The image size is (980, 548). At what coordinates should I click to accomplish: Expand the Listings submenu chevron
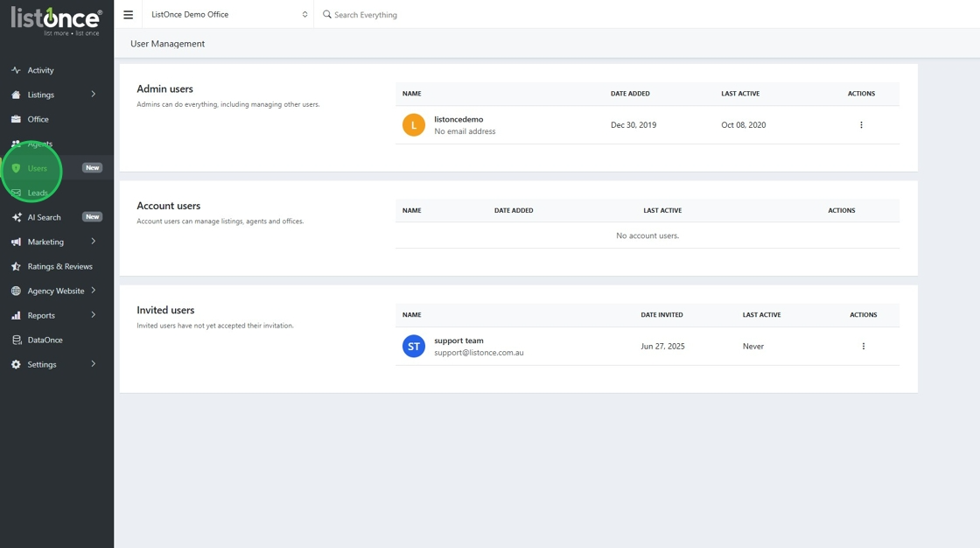click(94, 95)
